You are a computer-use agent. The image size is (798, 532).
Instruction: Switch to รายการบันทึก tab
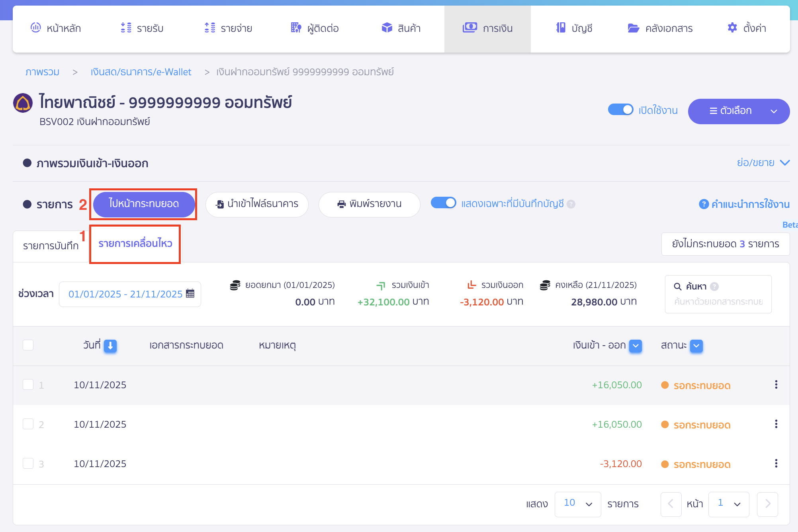[51, 246]
